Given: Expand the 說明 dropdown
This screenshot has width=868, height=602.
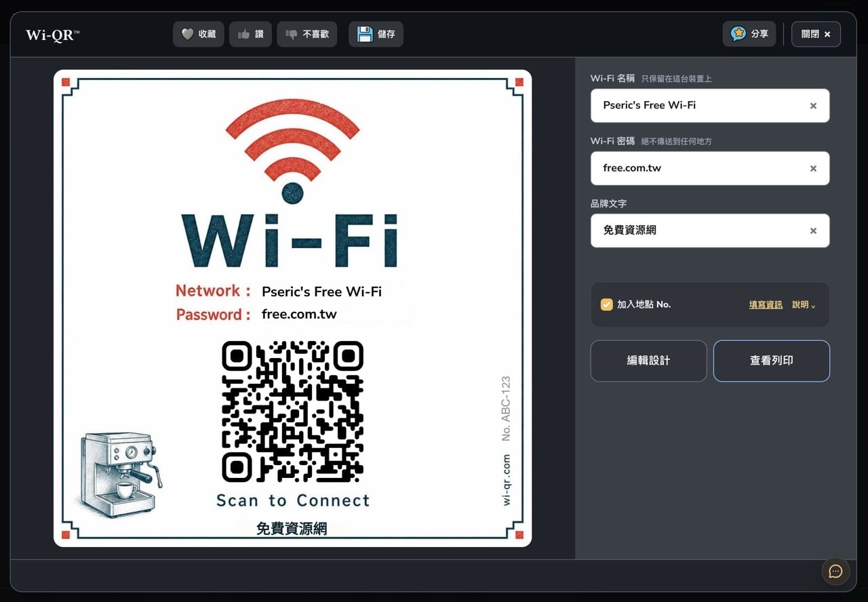Looking at the screenshot, I should (804, 304).
